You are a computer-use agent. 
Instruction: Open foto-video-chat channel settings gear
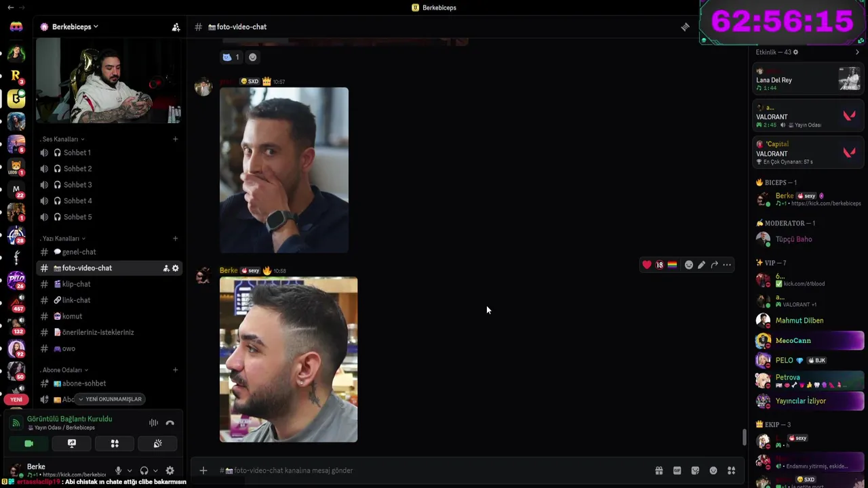pos(175,268)
